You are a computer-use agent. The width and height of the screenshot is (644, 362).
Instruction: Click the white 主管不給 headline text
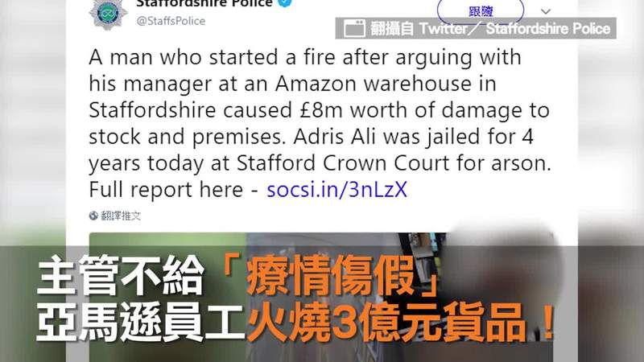pyautogui.click(x=120, y=276)
